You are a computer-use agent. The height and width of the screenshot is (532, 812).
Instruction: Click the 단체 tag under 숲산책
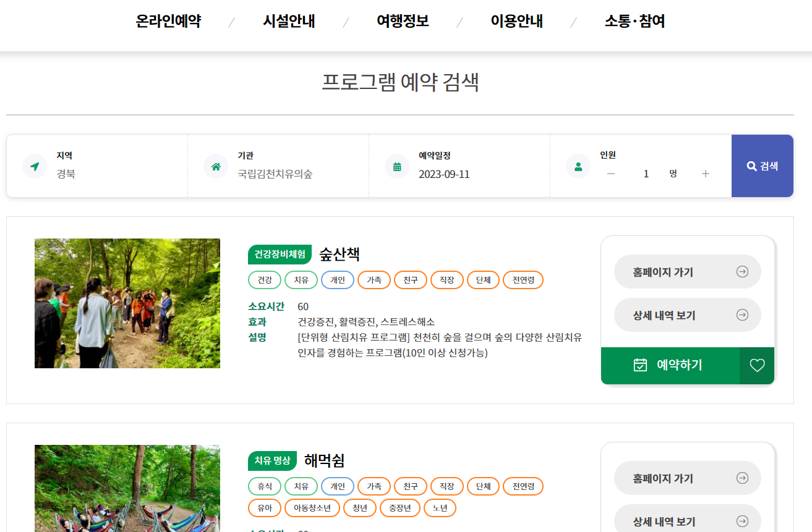point(484,280)
